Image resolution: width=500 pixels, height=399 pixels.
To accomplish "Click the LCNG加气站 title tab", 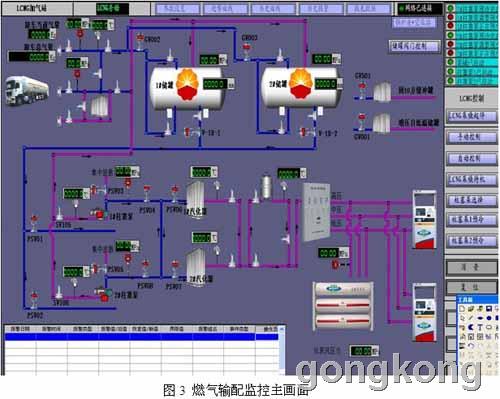I will (36, 9).
